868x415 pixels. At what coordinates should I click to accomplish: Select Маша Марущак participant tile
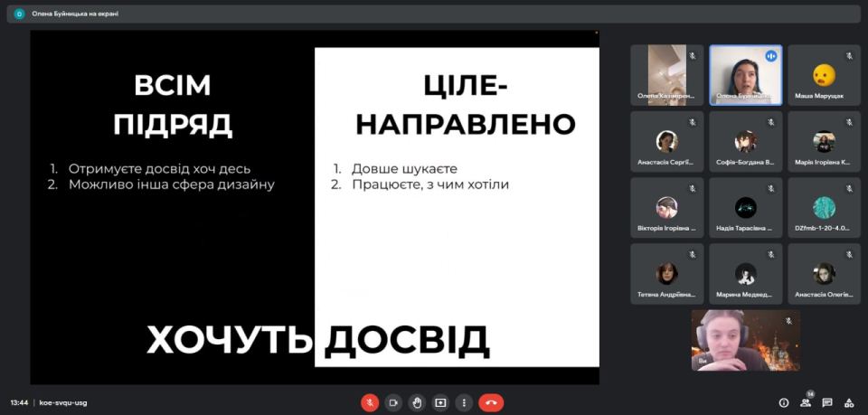(825, 75)
